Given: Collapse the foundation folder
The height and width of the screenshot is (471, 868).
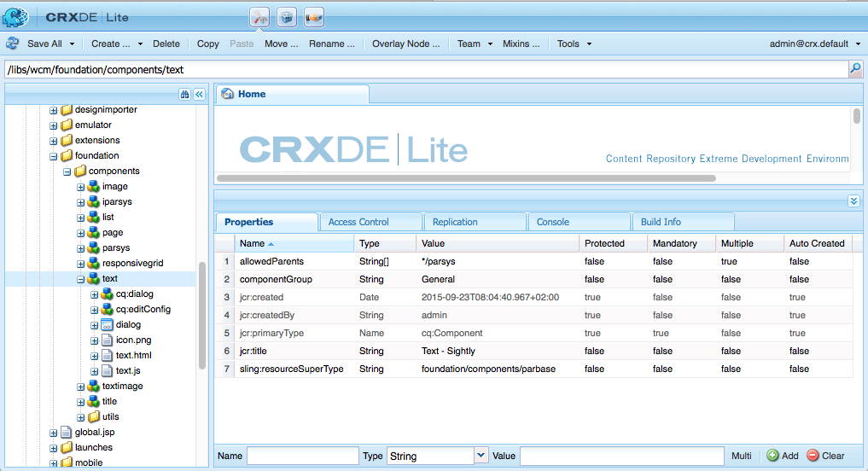Looking at the screenshot, I should [x=54, y=157].
